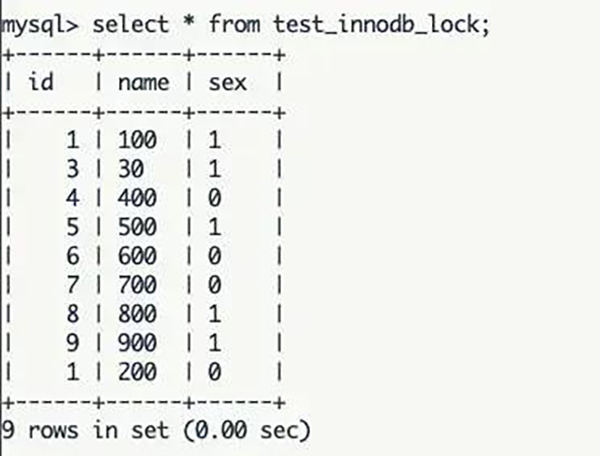Click the mysql> prompt text

(40, 26)
